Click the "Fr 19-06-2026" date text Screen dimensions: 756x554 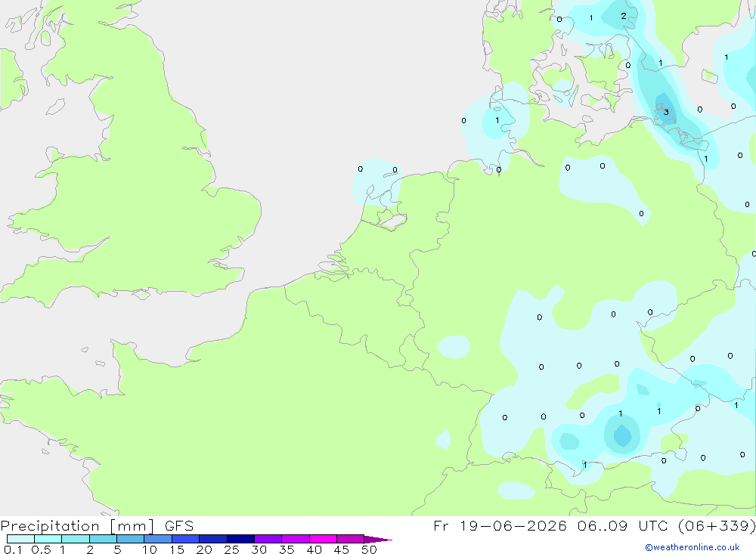click(500, 526)
